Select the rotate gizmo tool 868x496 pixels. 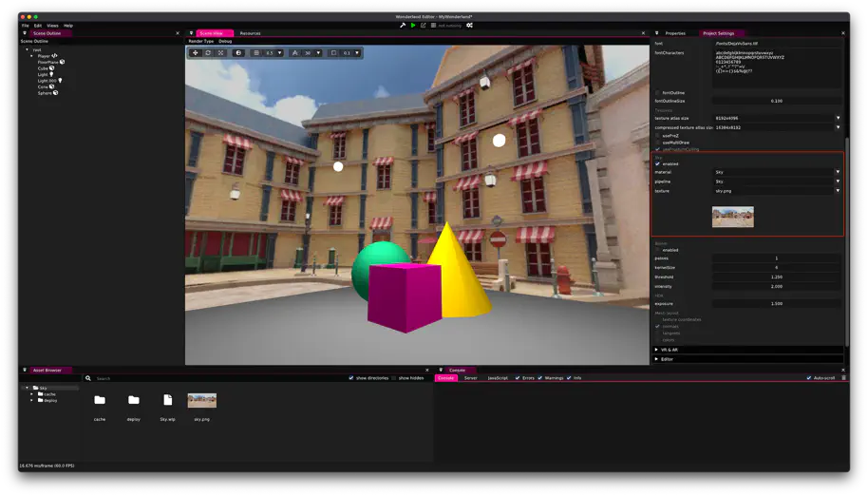208,53
